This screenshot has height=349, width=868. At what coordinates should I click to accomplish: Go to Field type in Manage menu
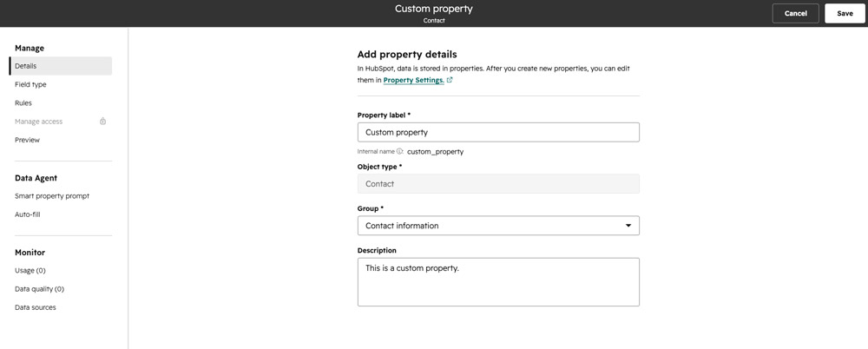coord(30,85)
